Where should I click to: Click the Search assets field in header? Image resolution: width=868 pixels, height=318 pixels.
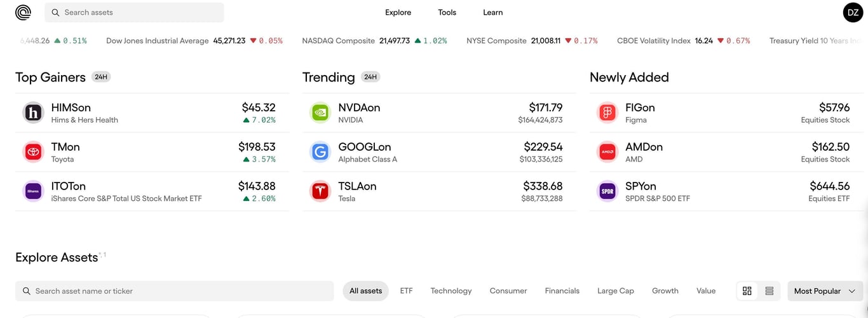point(134,13)
